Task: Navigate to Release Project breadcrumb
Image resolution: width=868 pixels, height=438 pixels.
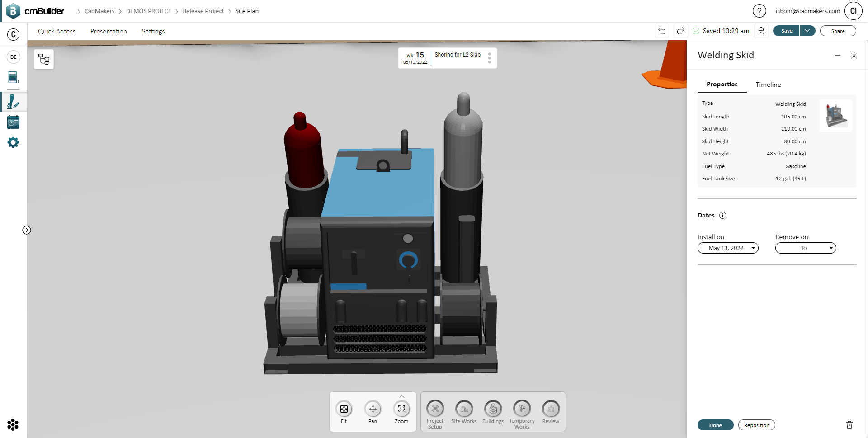Action: coord(203,11)
